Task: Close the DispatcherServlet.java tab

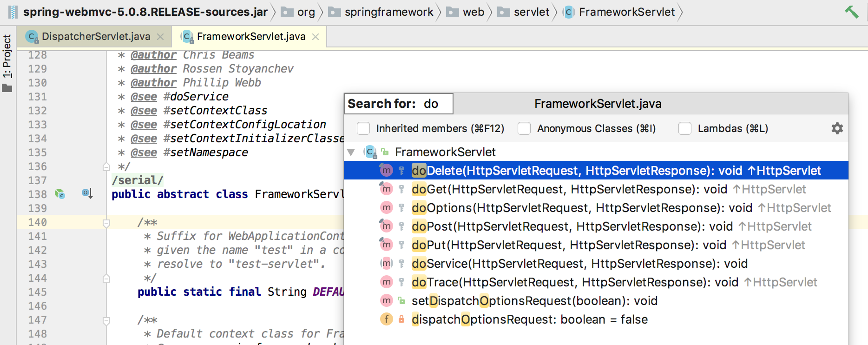Action: (160, 37)
